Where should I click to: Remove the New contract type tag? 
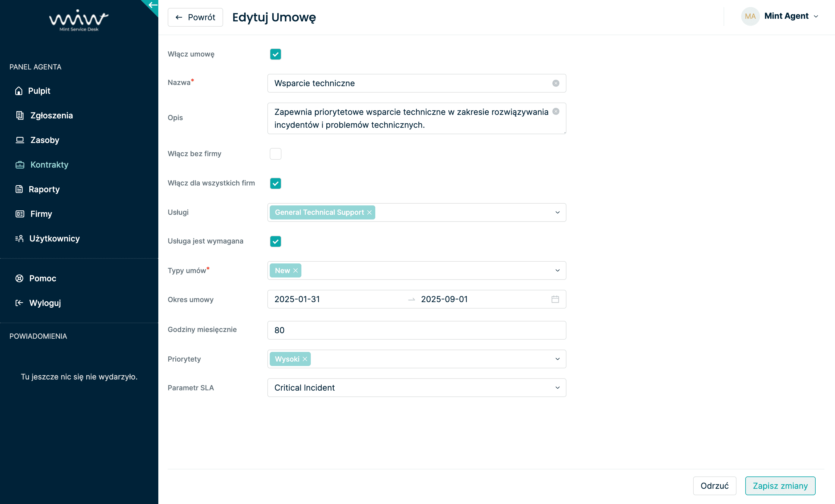296,270
